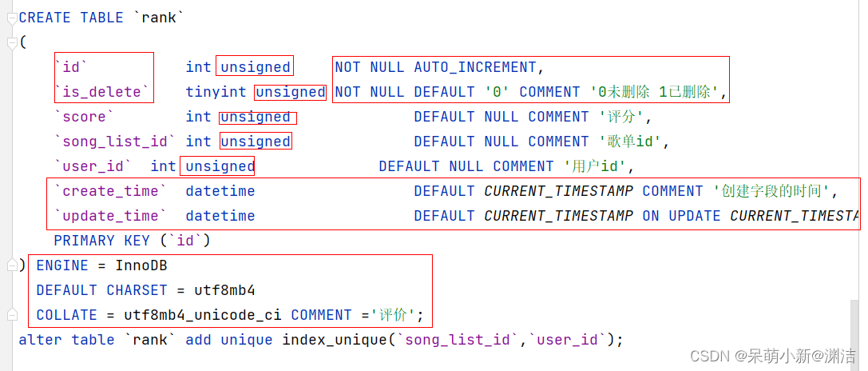Click CURRENT_TIMESTAMP on the create_time row
Image resolution: width=868 pixels, height=371 pixels.
(558, 191)
